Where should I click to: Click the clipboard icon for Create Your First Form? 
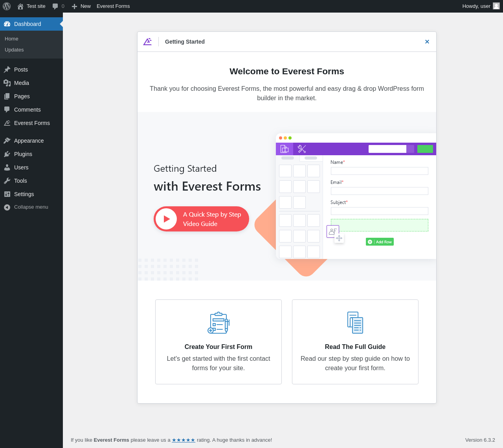pos(218,323)
